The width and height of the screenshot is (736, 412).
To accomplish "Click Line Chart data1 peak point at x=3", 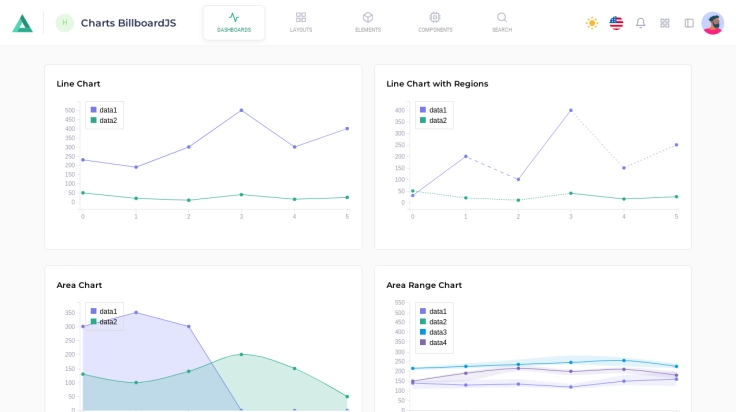I will pos(241,110).
